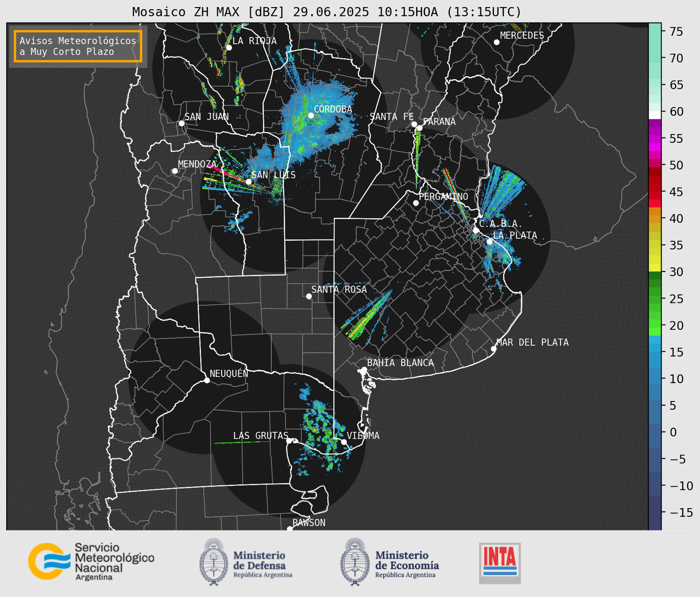Click the 15 dBZ light blue band on color scale

tap(655, 348)
